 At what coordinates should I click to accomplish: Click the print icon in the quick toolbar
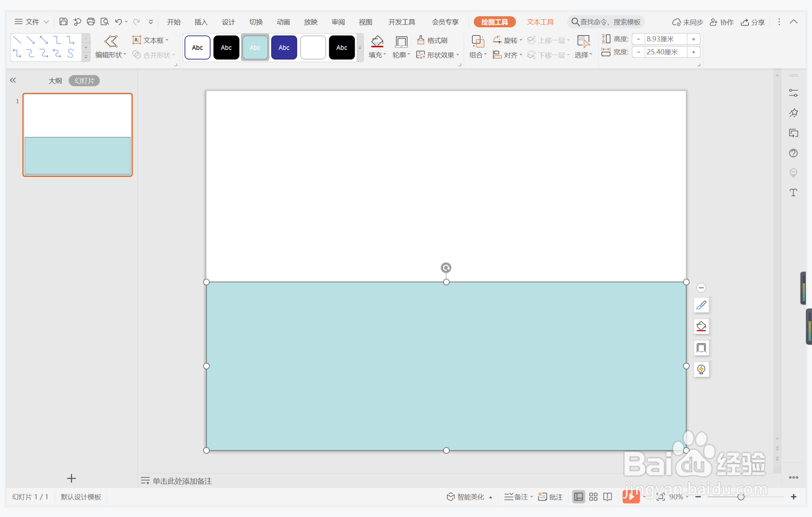click(91, 22)
